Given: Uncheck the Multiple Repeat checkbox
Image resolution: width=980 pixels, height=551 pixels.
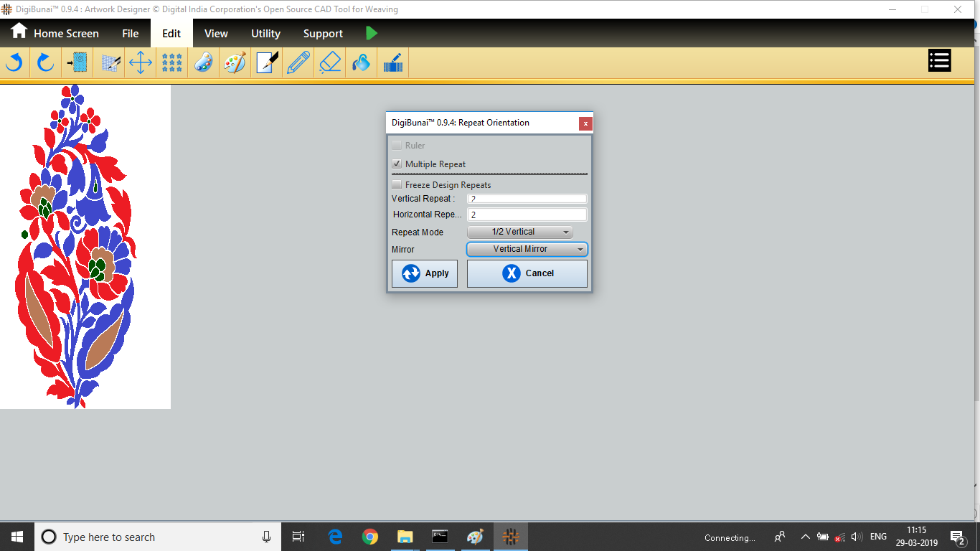Looking at the screenshot, I should (397, 164).
